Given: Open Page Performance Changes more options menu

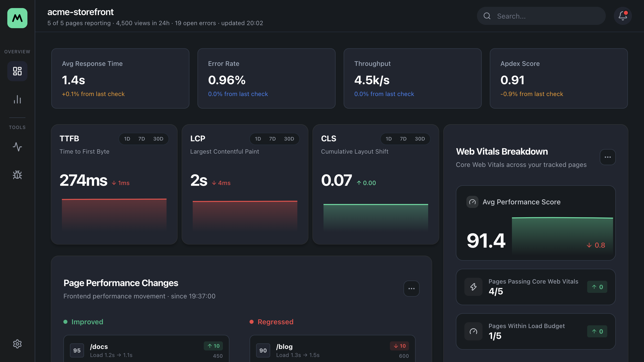Looking at the screenshot, I should (412, 289).
